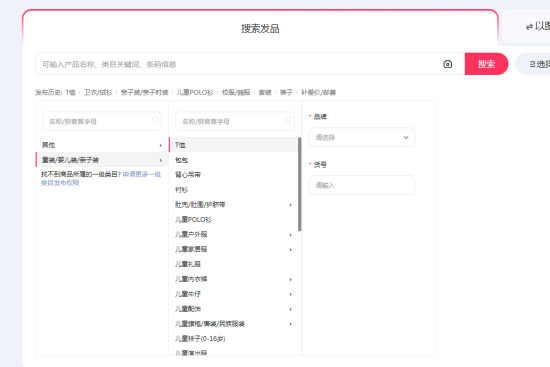
Task: Pick 校服/园服 from the publish history
Action: coord(236,92)
